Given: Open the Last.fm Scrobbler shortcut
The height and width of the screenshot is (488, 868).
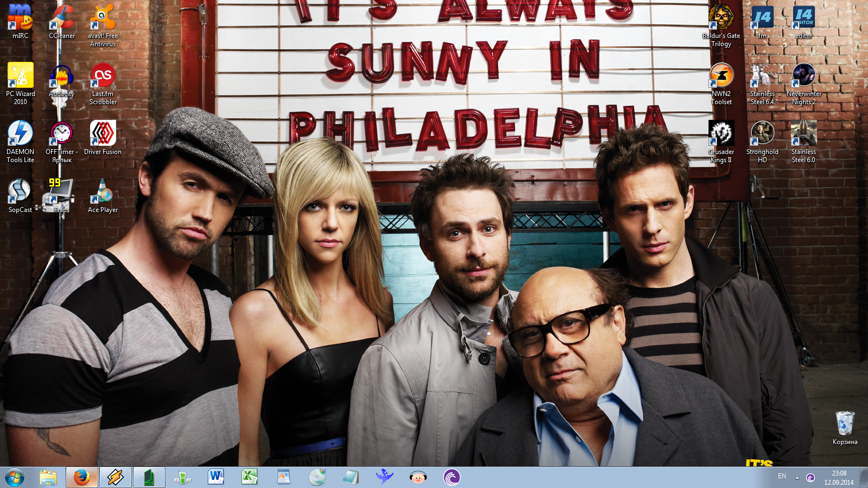Looking at the screenshot, I should [x=103, y=83].
